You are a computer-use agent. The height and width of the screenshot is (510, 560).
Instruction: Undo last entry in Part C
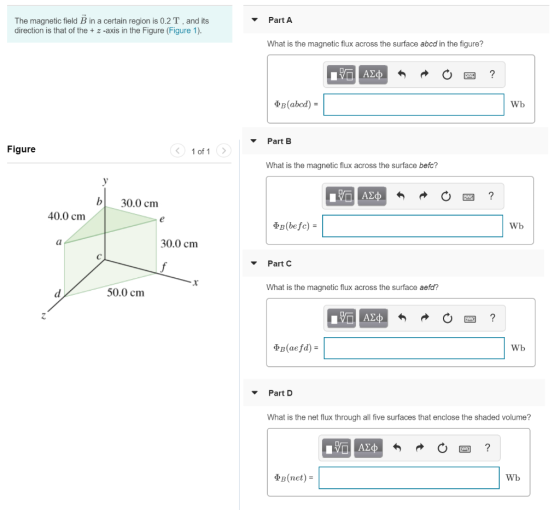coord(402,318)
